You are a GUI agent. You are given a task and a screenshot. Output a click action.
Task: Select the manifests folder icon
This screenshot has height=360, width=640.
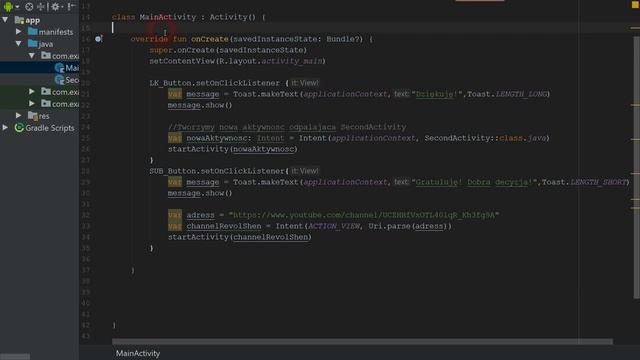click(x=33, y=31)
